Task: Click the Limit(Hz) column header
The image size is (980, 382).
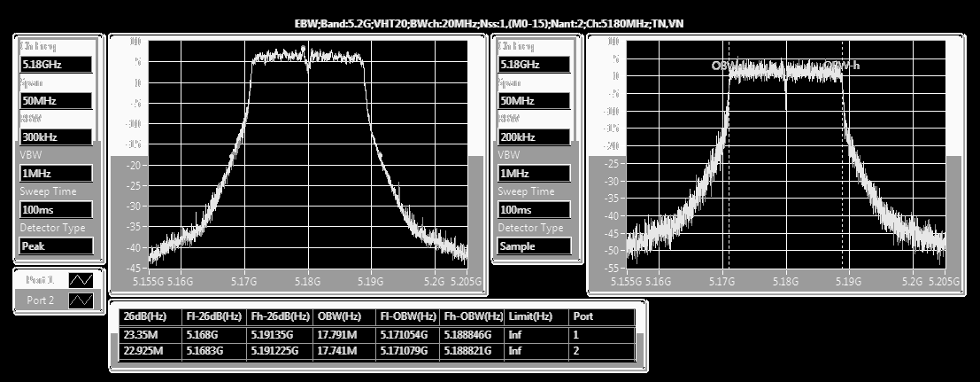Action: click(536, 317)
